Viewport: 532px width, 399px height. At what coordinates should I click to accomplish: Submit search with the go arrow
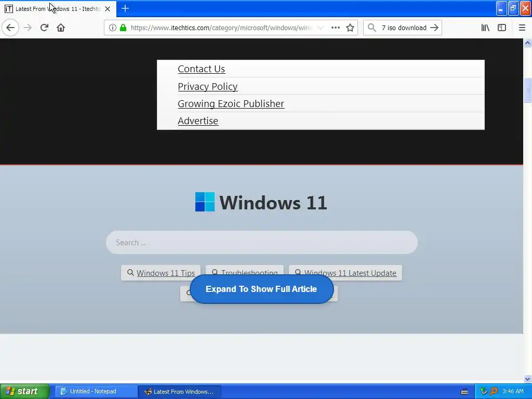click(434, 28)
